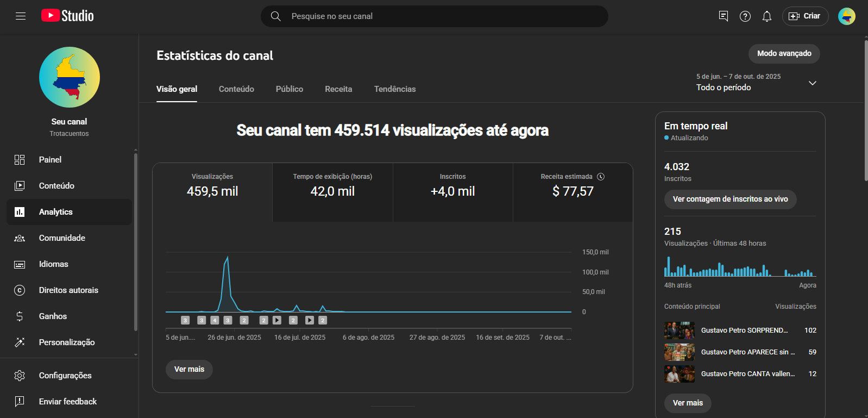
Task: Click the Gustavo Petro APARECE sin... title
Action: tap(748, 352)
